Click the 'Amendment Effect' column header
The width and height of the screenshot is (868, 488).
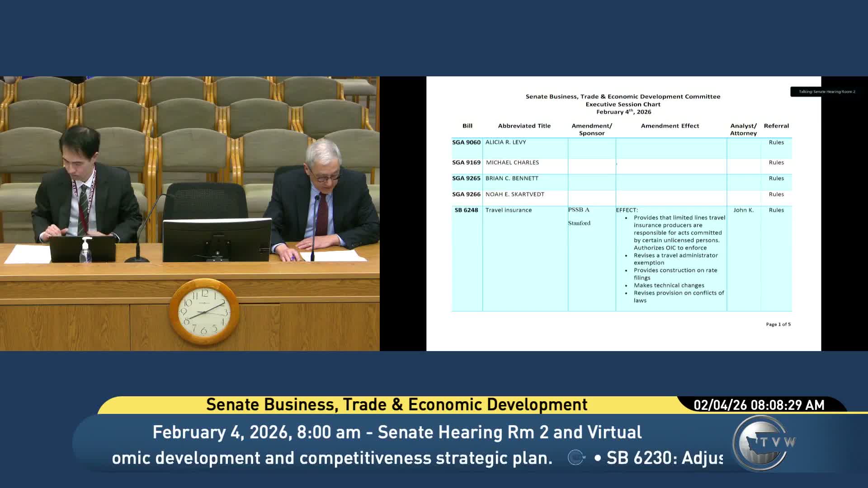[670, 126]
